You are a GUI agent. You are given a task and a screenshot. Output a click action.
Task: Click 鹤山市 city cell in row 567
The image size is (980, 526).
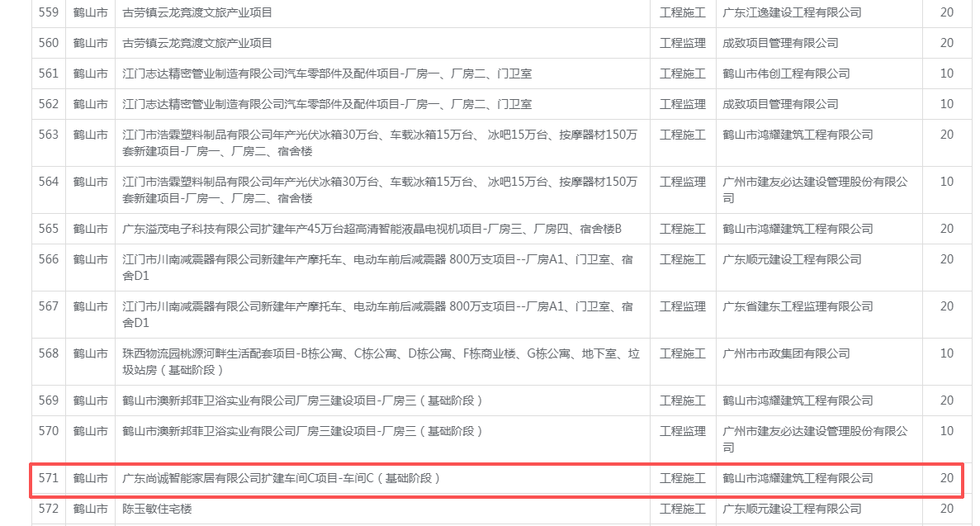point(90,306)
